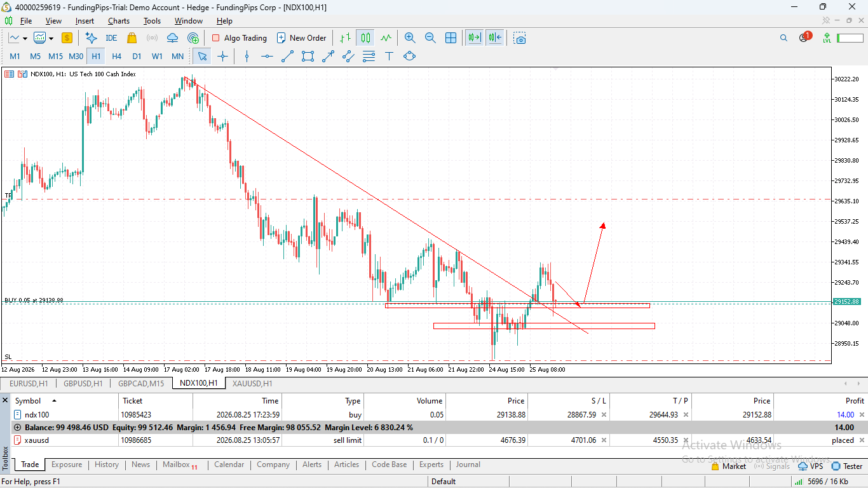Screen dimensions: 868x488
Task: Open the Journal tab in Toolbox
Action: (x=468, y=464)
